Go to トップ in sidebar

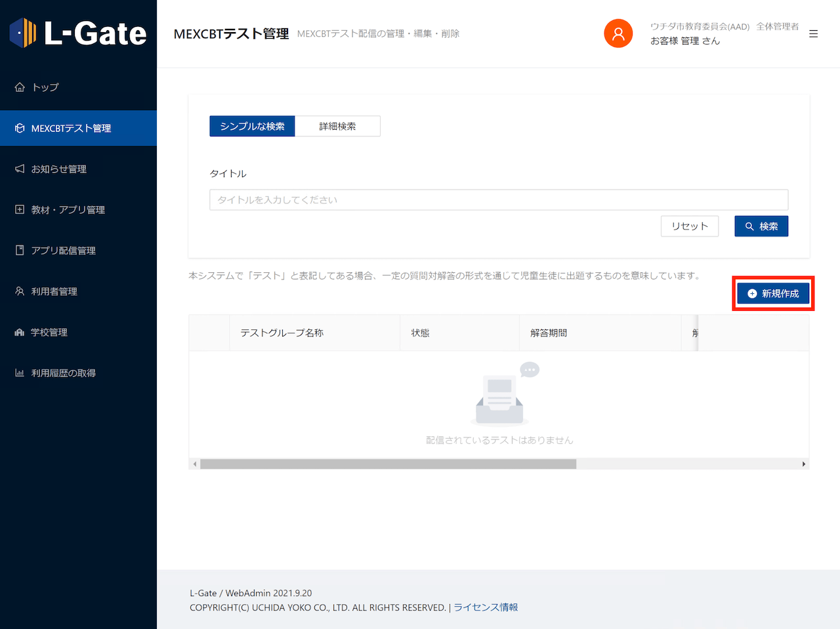(x=78, y=87)
